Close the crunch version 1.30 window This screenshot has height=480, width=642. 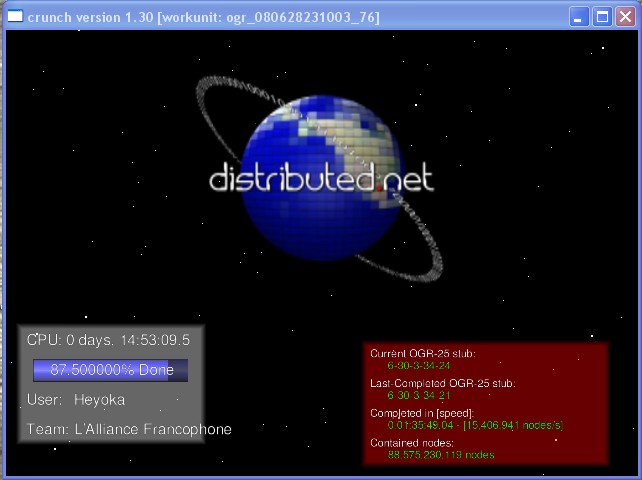tap(625, 16)
